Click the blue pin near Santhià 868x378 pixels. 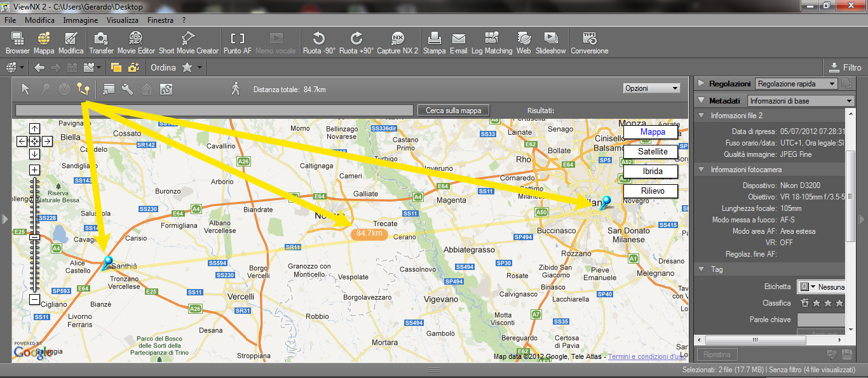pos(107,262)
